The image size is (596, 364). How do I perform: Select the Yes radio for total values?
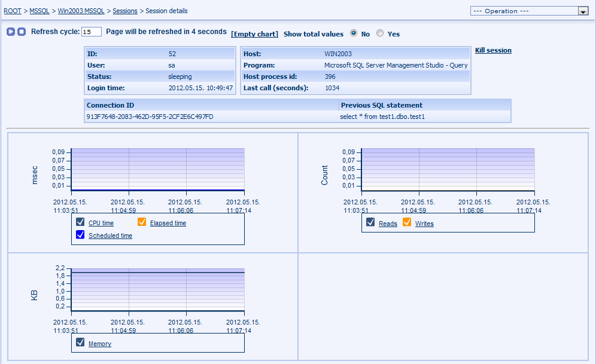380,33
